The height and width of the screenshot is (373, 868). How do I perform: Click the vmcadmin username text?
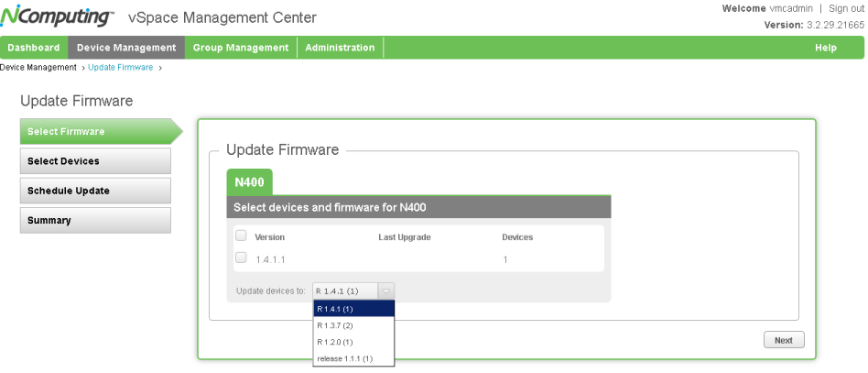793,9
